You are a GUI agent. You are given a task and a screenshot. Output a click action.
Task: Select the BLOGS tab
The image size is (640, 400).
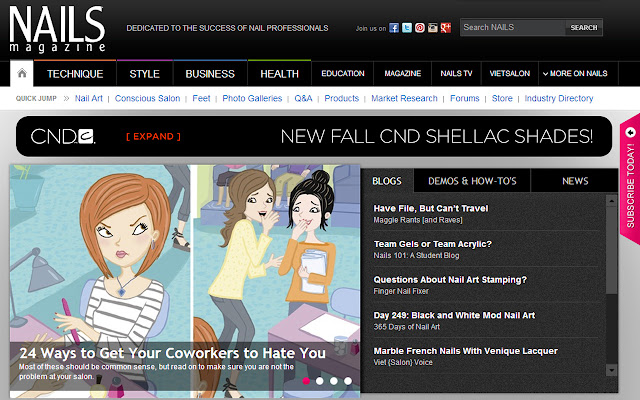[387, 181]
